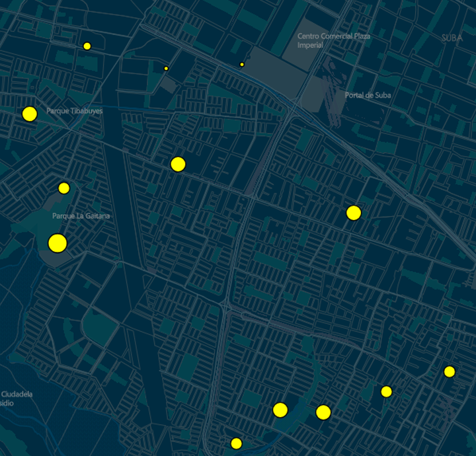Select the Parque Tibabuyes text label
The width and height of the screenshot is (476, 456).
75,111
